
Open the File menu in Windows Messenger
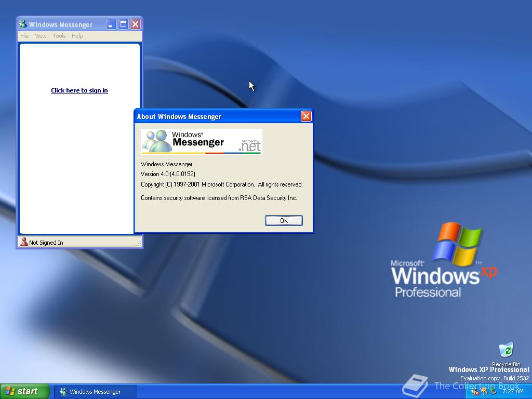pyautogui.click(x=24, y=36)
